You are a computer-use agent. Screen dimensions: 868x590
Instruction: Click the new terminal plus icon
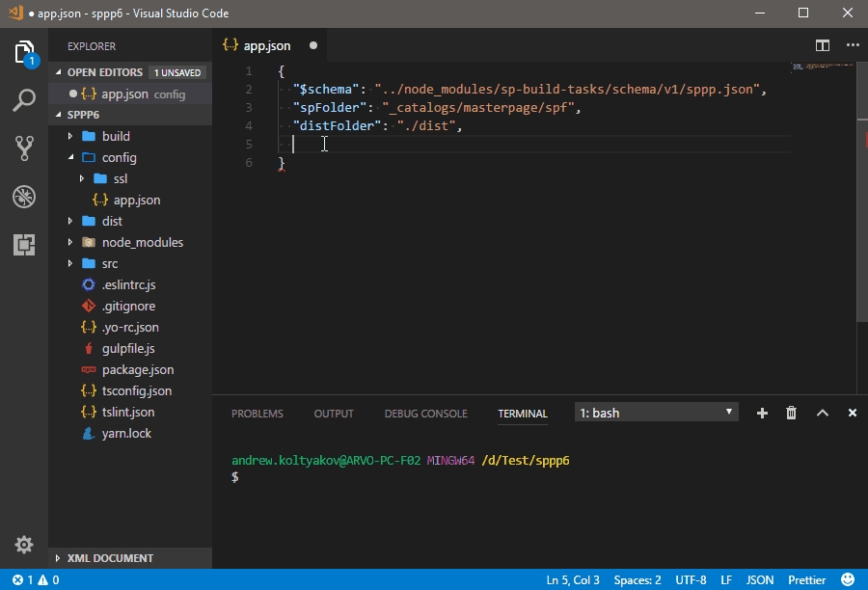(762, 413)
